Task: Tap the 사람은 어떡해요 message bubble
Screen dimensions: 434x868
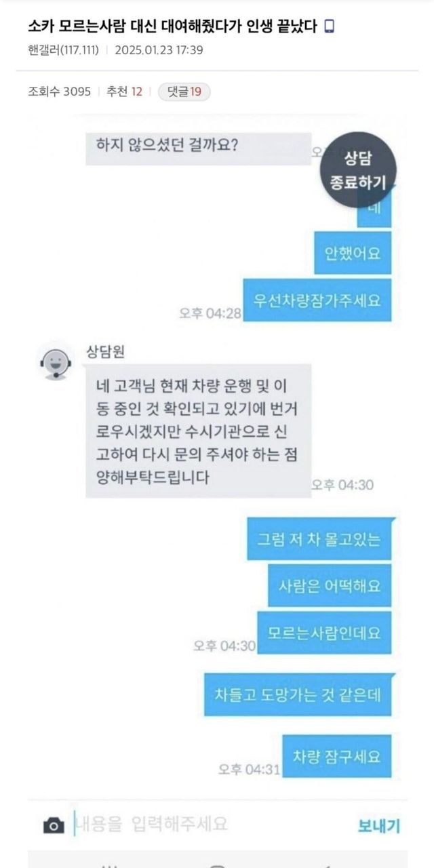Action: click(330, 585)
